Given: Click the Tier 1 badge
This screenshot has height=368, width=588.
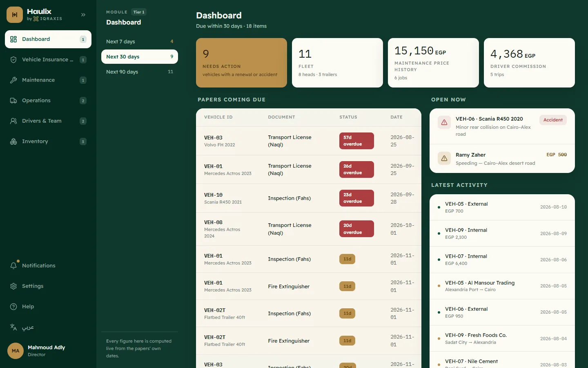Looking at the screenshot, I should pos(139,12).
